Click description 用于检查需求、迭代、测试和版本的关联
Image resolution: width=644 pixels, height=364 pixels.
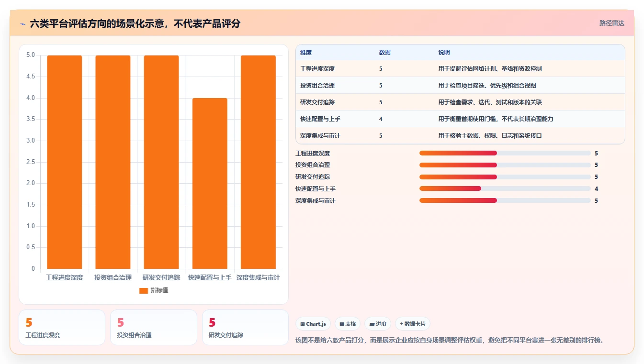(490, 102)
